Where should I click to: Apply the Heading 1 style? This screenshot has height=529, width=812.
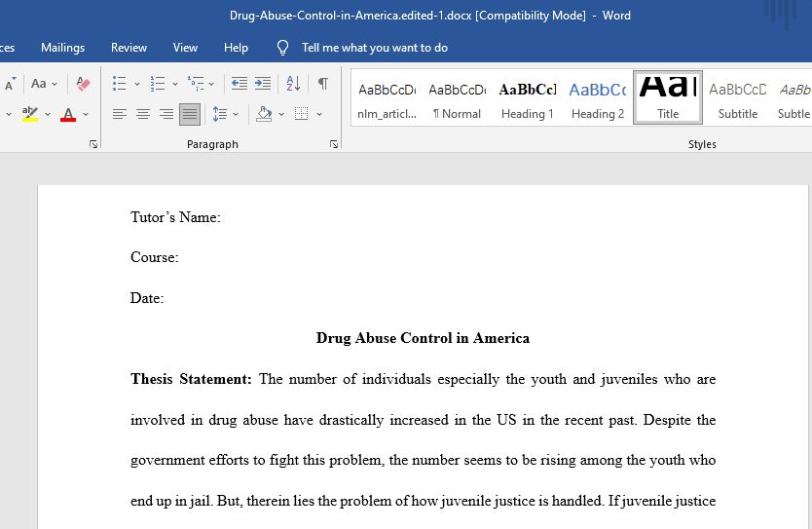click(527, 98)
